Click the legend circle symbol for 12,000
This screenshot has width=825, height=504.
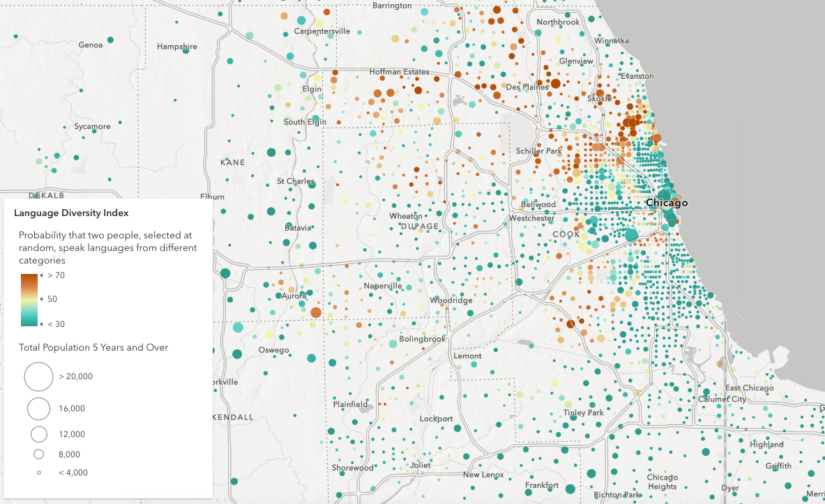pyautogui.click(x=38, y=434)
